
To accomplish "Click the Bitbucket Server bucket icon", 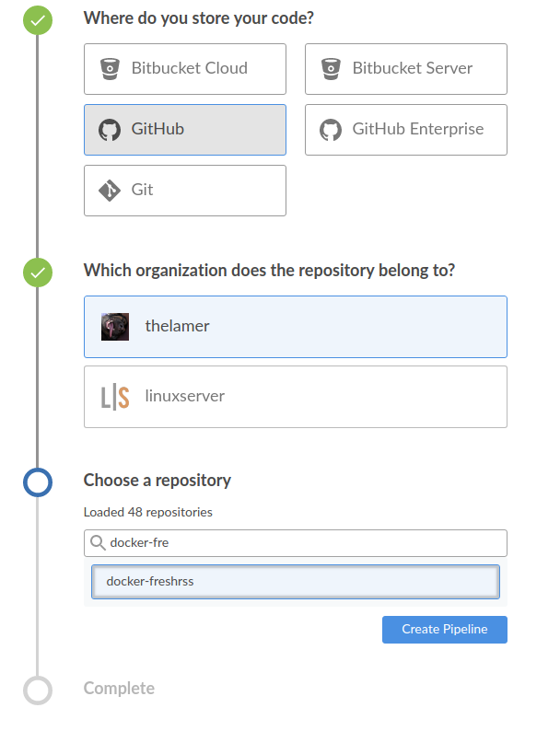I will pyautogui.click(x=331, y=68).
